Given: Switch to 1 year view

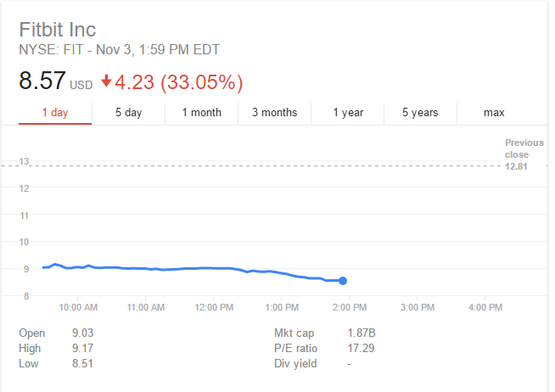Looking at the screenshot, I should (347, 113).
